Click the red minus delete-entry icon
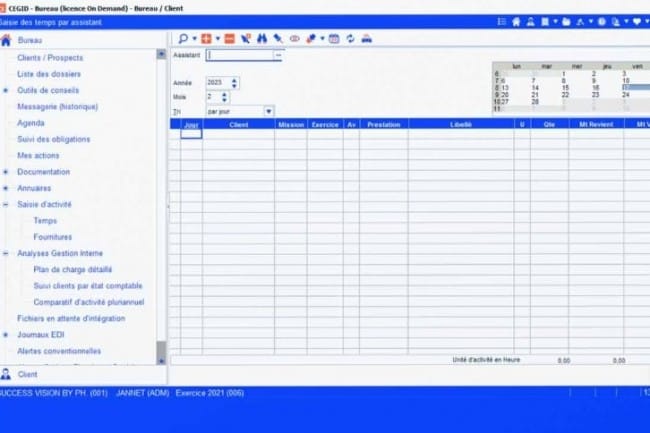650x433 pixels. [x=229, y=38]
